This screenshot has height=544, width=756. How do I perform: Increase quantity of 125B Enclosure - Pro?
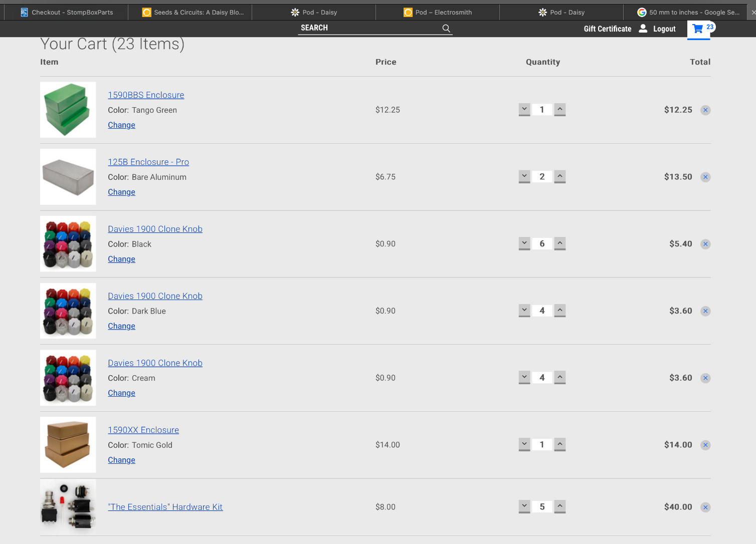point(560,177)
